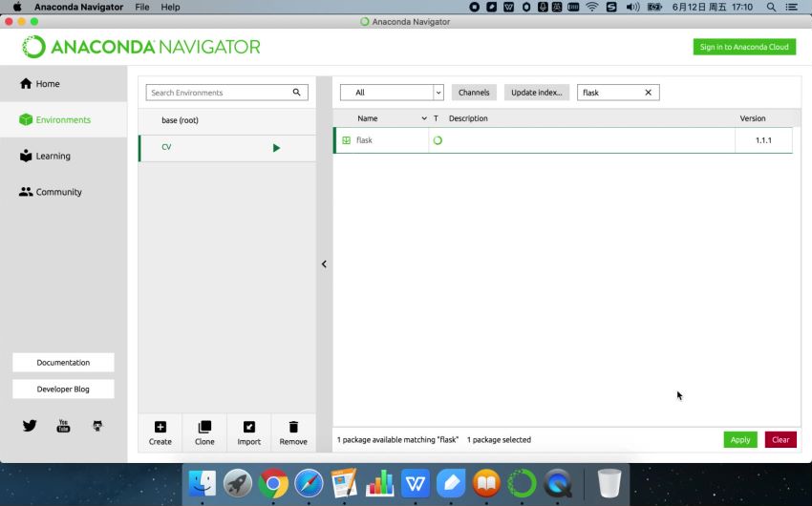Image resolution: width=812 pixels, height=506 pixels.
Task: Click the environment search magnifier icon
Action: pyautogui.click(x=297, y=92)
